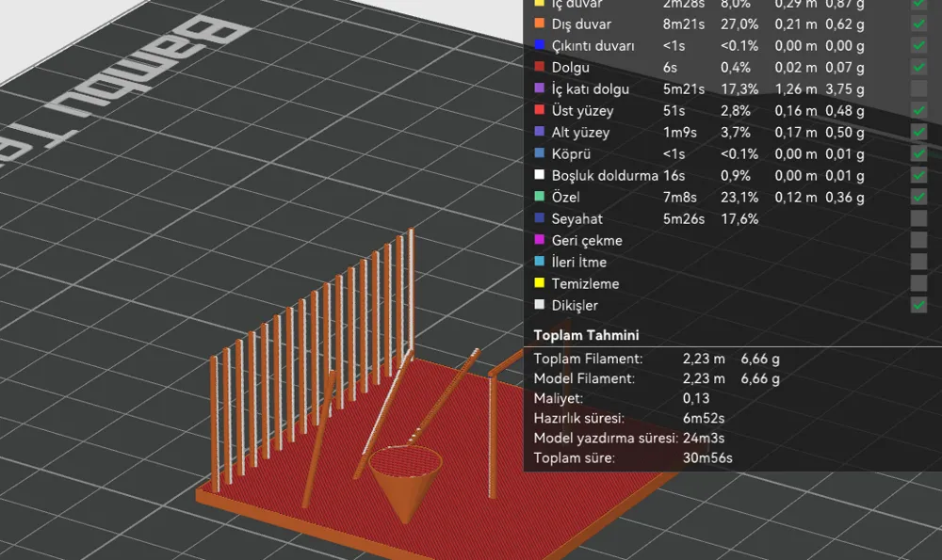Click the Dış duvar time 8m21s

(x=683, y=24)
